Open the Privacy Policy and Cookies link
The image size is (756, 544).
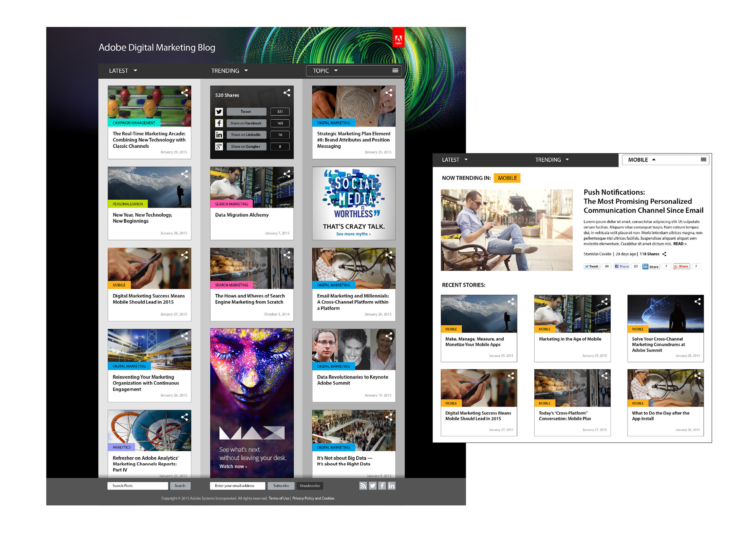(313, 498)
